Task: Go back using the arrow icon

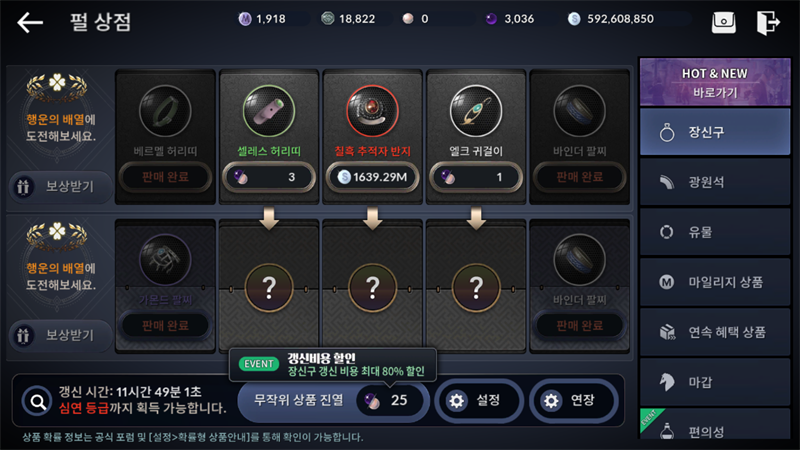Action: (30, 22)
